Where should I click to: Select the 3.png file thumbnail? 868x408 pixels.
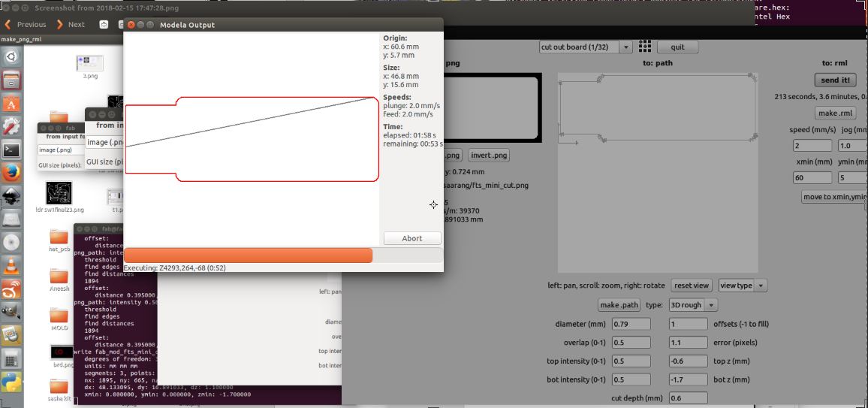coord(89,63)
